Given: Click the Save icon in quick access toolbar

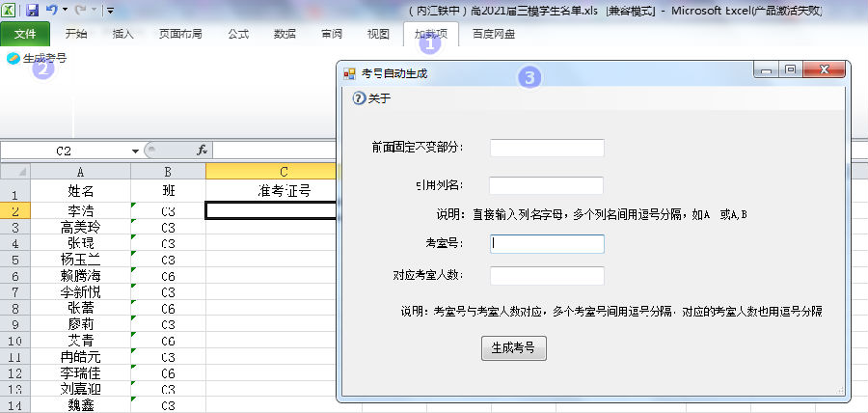Looking at the screenshot, I should [32, 10].
